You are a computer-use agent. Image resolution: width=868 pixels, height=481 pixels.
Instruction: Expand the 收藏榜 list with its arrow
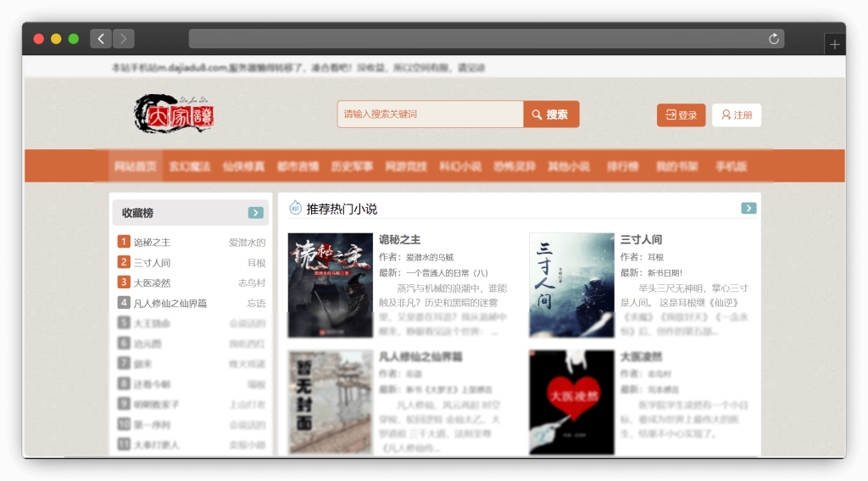coord(256,213)
